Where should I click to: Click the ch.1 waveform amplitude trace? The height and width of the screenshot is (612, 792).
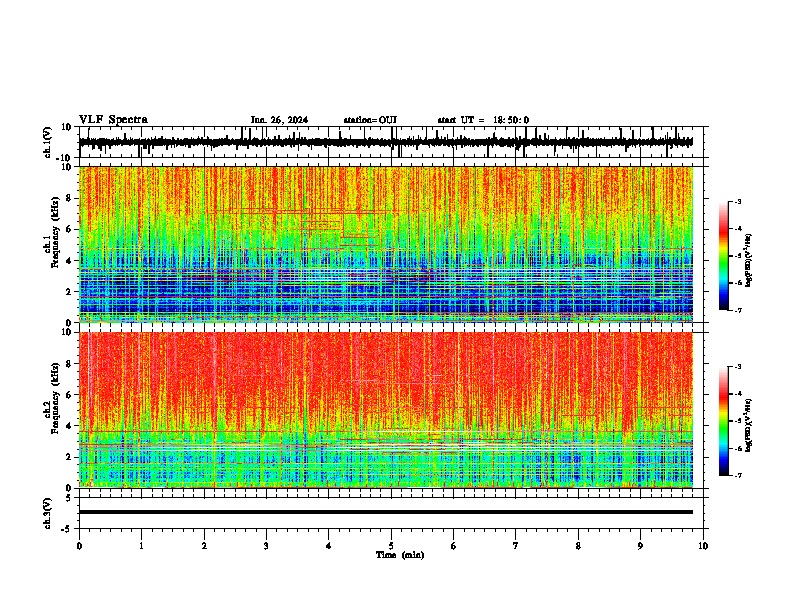[386, 142]
